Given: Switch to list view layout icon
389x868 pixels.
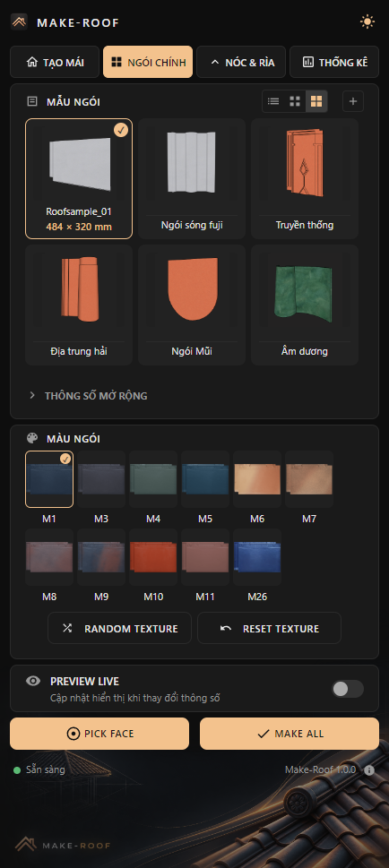Looking at the screenshot, I should pos(273,101).
